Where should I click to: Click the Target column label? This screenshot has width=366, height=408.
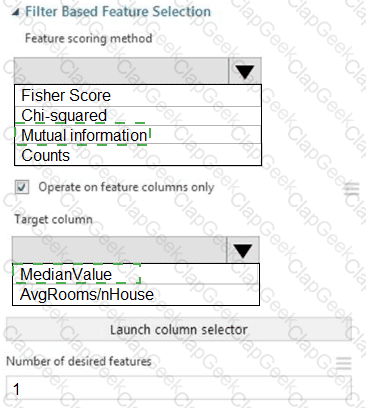[x=53, y=219]
